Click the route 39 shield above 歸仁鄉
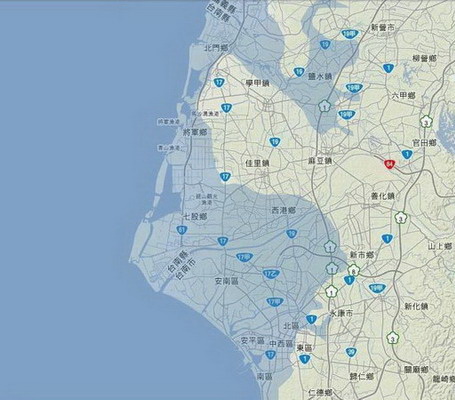Screen dimensions: 455x400 351,352
